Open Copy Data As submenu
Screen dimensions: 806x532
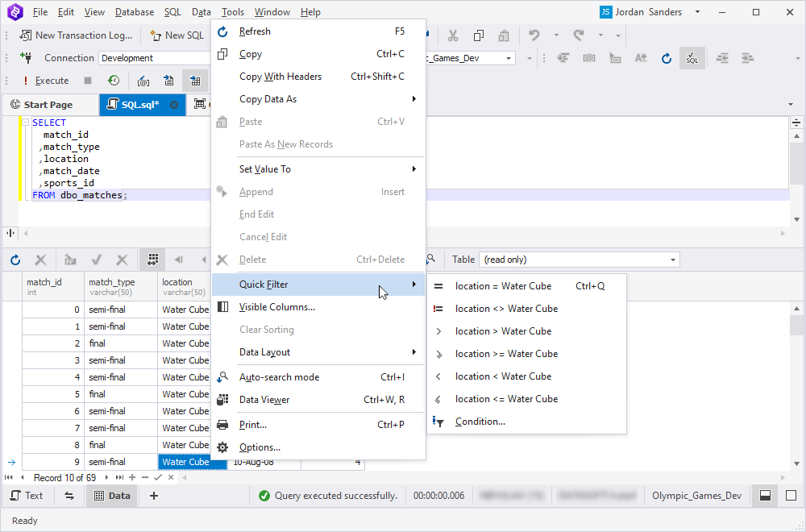pyautogui.click(x=318, y=99)
